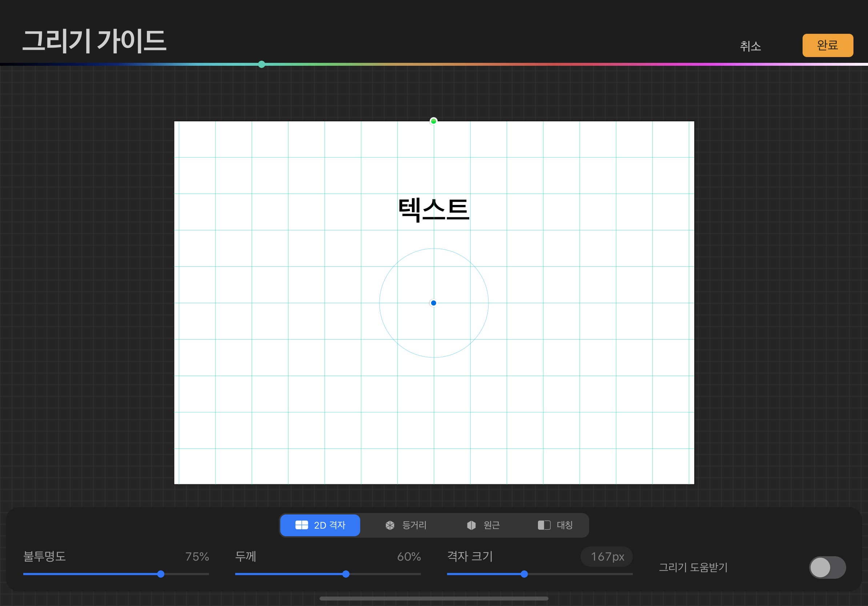
Task: Select the 2D 격자 tab
Action: click(x=329, y=525)
